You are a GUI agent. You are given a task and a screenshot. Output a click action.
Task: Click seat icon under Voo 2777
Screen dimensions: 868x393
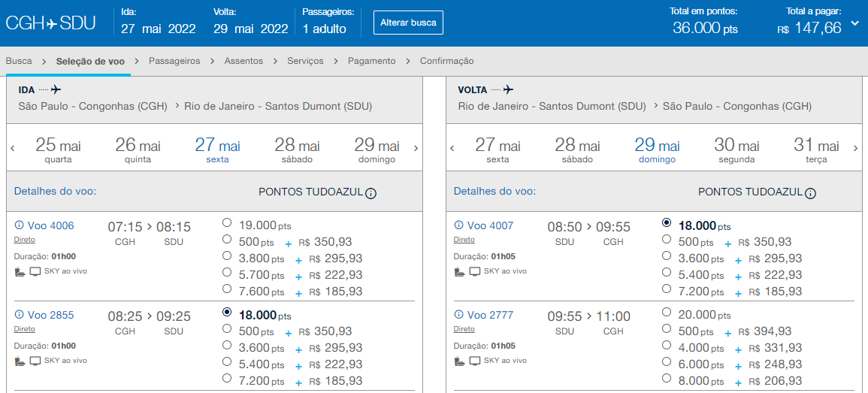[x=459, y=361]
